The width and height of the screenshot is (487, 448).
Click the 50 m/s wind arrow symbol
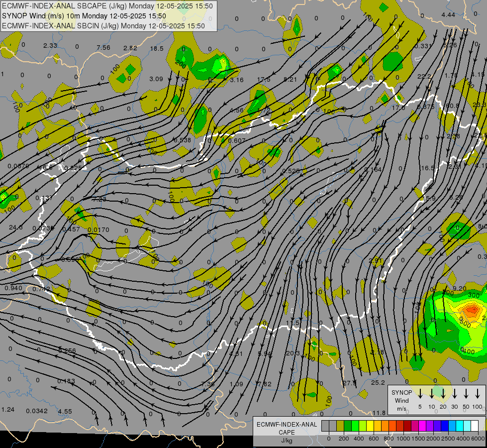point(466,394)
